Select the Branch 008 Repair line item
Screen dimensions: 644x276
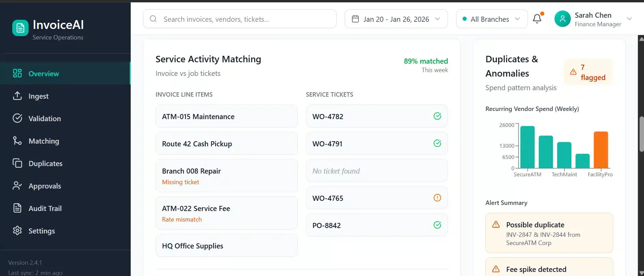pos(226,176)
